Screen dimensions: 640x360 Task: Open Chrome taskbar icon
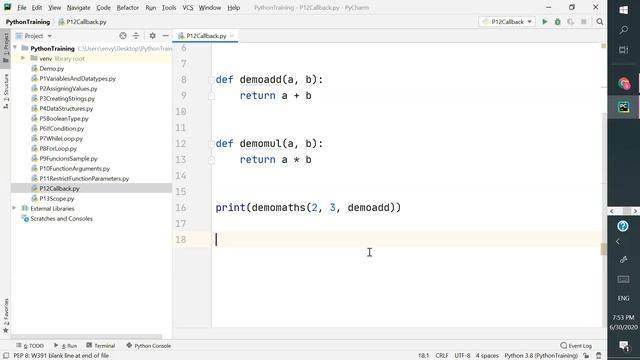pos(624,84)
